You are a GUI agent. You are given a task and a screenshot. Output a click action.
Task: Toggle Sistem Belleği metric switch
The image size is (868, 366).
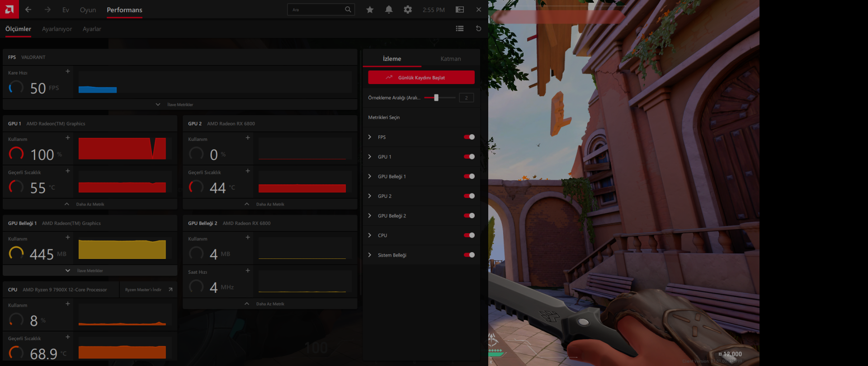tap(469, 255)
